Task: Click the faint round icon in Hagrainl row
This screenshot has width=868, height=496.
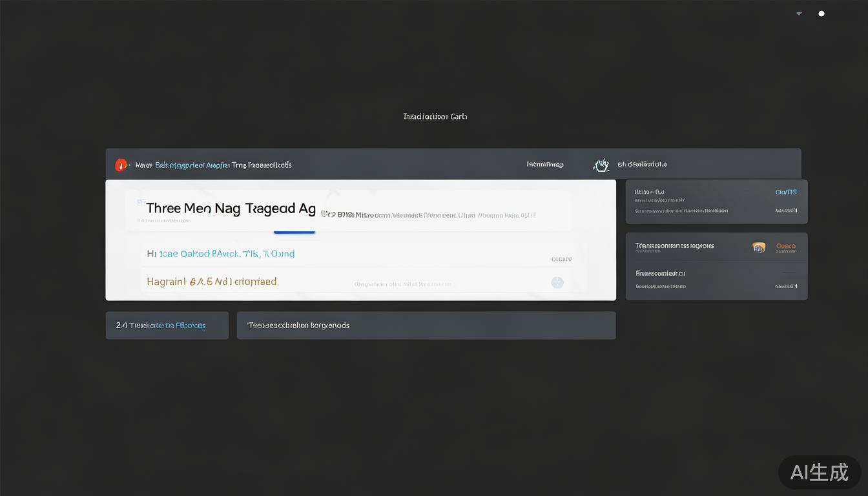Action: click(557, 282)
